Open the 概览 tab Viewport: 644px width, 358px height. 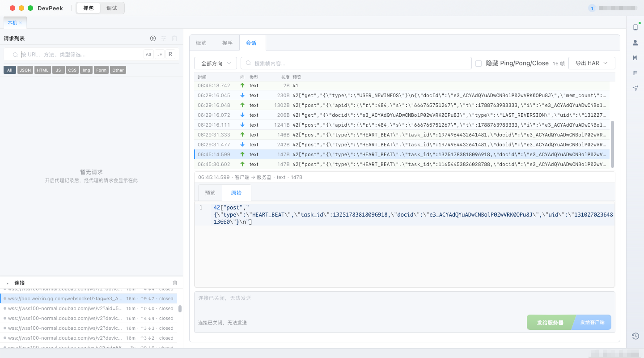(201, 43)
